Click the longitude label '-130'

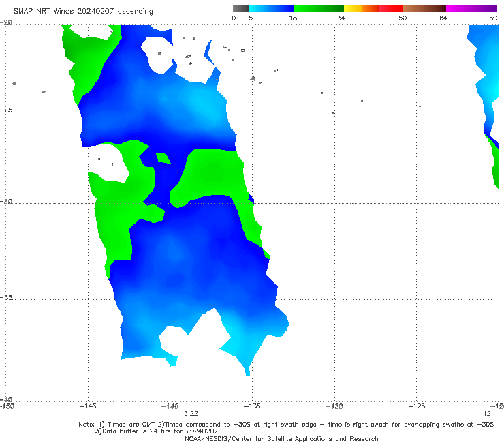pyautogui.click(x=334, y=406)
